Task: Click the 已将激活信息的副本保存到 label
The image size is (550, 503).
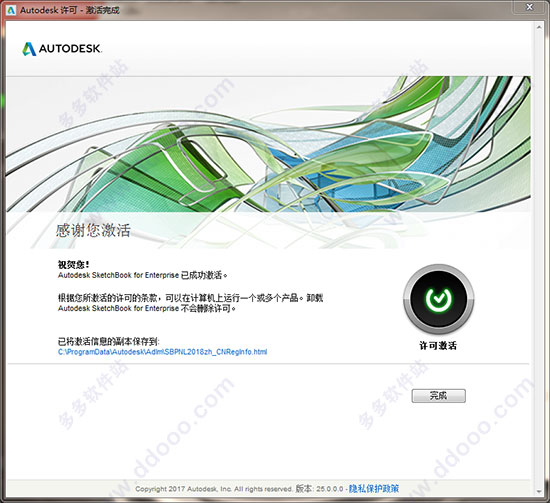Action: [x=109, y=341]
